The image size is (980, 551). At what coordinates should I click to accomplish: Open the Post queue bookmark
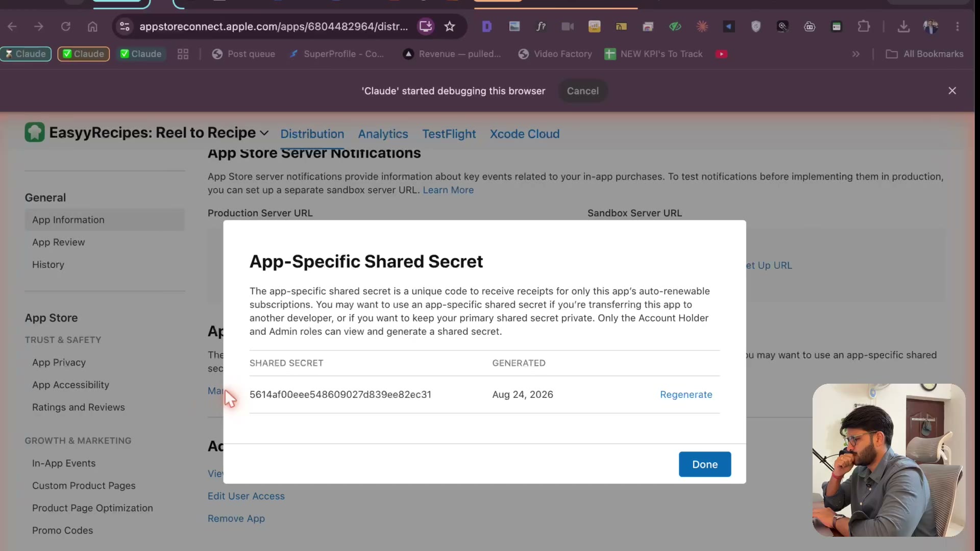click(243, 54)
